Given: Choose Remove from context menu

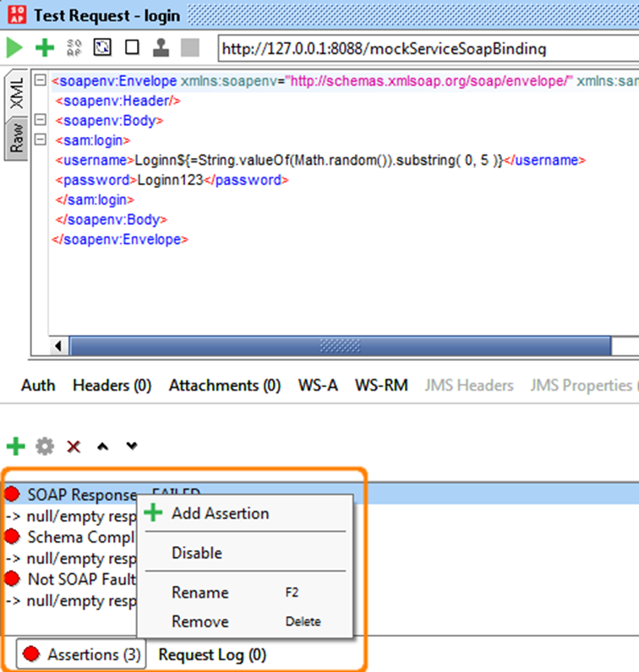Looking at the screenshot, I should point(245,621).
